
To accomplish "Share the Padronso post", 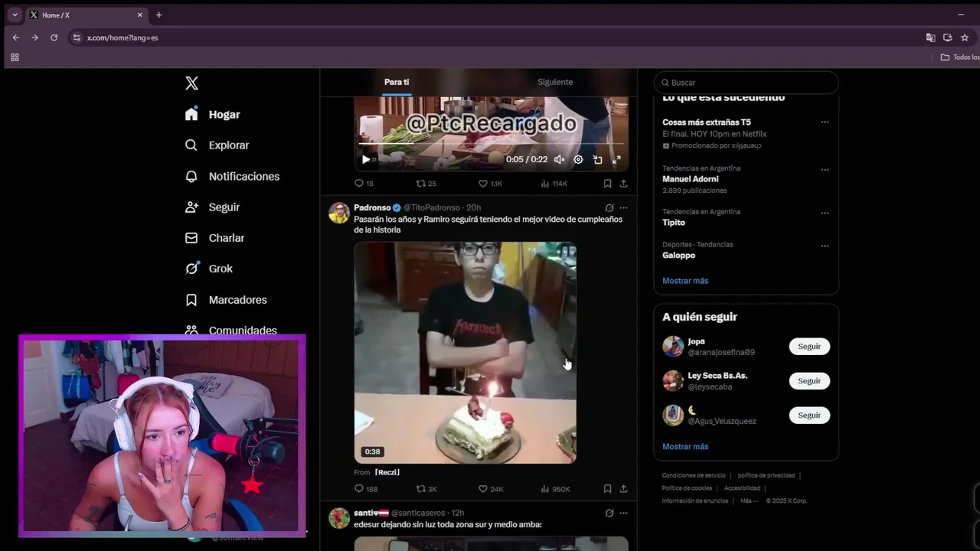I will pos(623,489).
